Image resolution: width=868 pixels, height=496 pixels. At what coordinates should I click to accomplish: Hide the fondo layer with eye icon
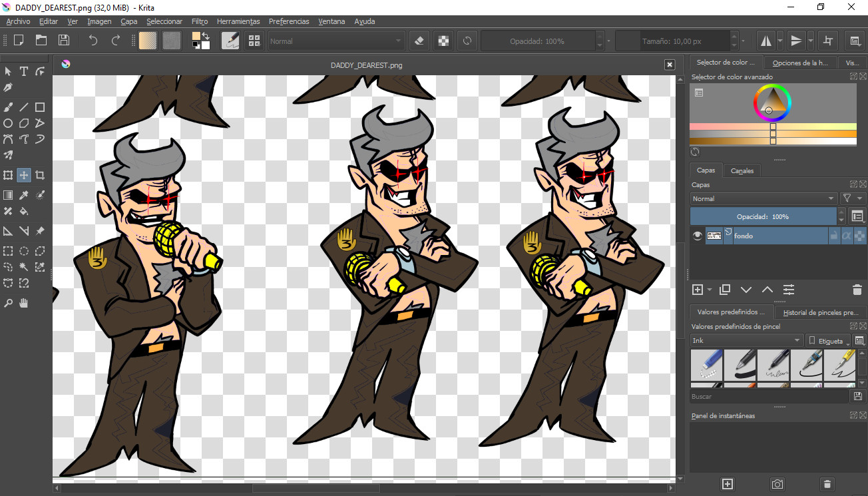(697, 236)
